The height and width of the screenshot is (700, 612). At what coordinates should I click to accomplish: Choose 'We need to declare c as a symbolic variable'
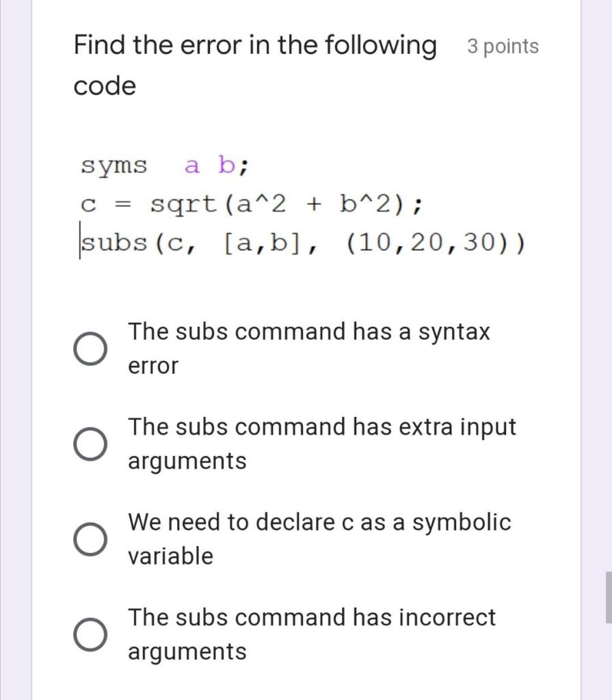click(x=92, y=540)
